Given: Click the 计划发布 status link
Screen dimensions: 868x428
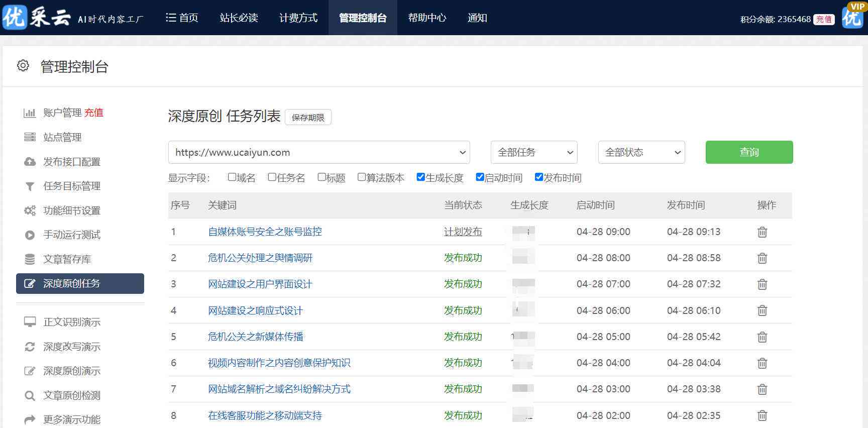Looking at the screenshot, I should [x=463, y=232].
